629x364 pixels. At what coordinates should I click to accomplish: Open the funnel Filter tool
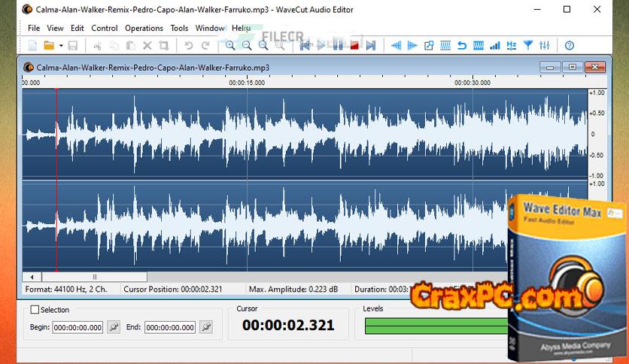pos(528,46)
